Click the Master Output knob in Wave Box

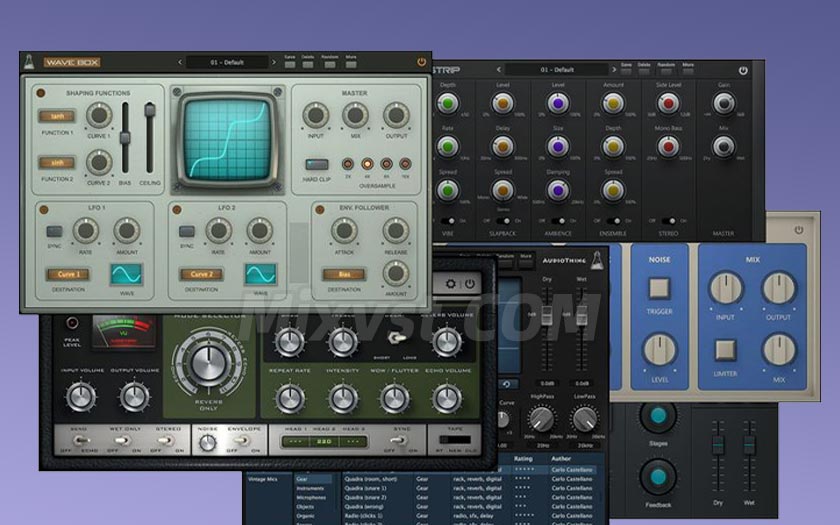396,115
